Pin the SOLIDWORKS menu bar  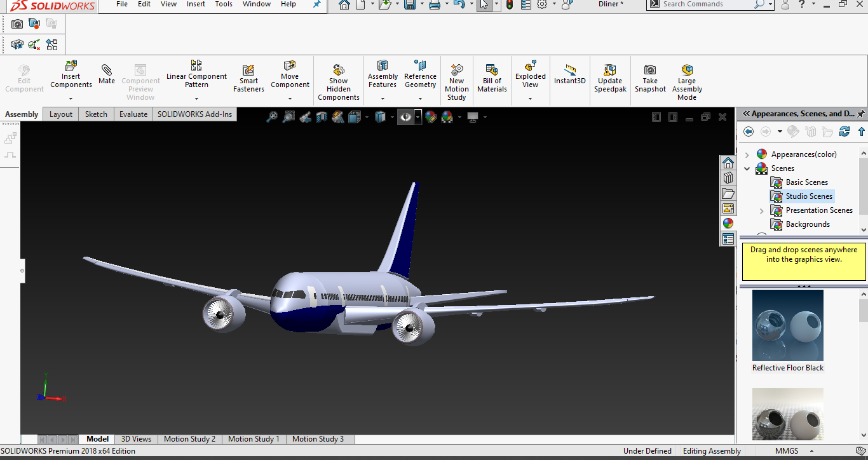317,4
